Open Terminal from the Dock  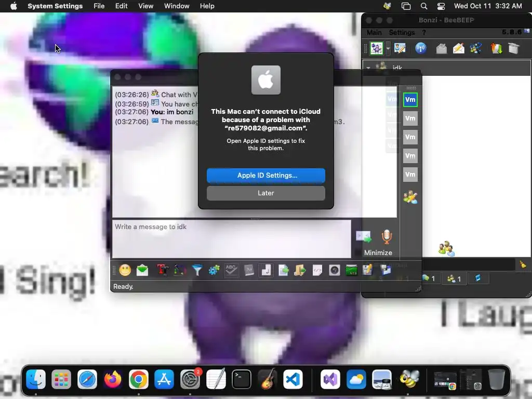(242, 379)
